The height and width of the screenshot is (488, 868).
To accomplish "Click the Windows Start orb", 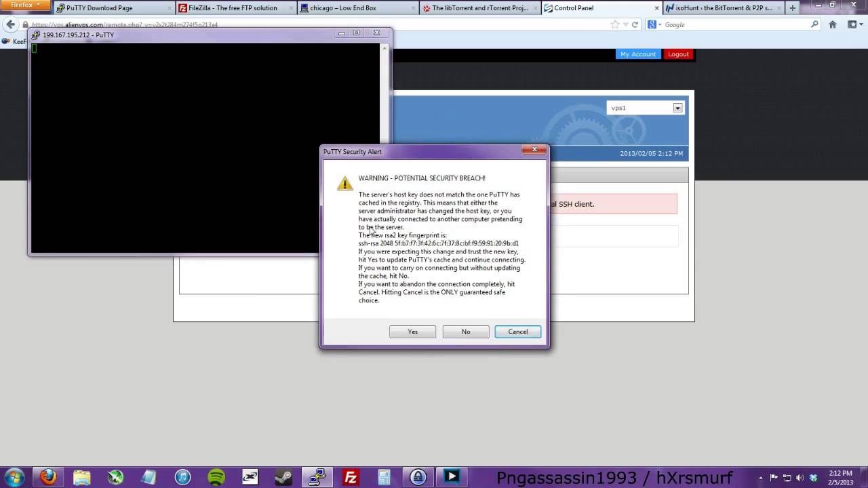I will [x=15, y=477].
